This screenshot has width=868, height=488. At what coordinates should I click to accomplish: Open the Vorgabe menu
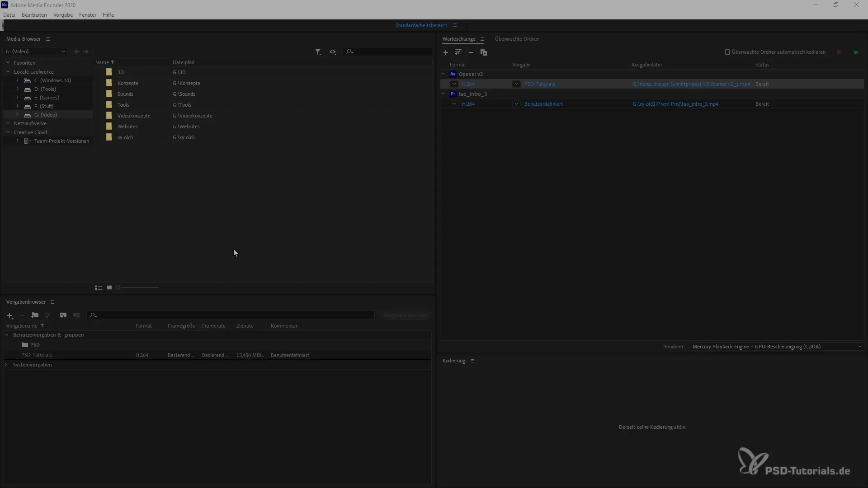tap(63, 15)
